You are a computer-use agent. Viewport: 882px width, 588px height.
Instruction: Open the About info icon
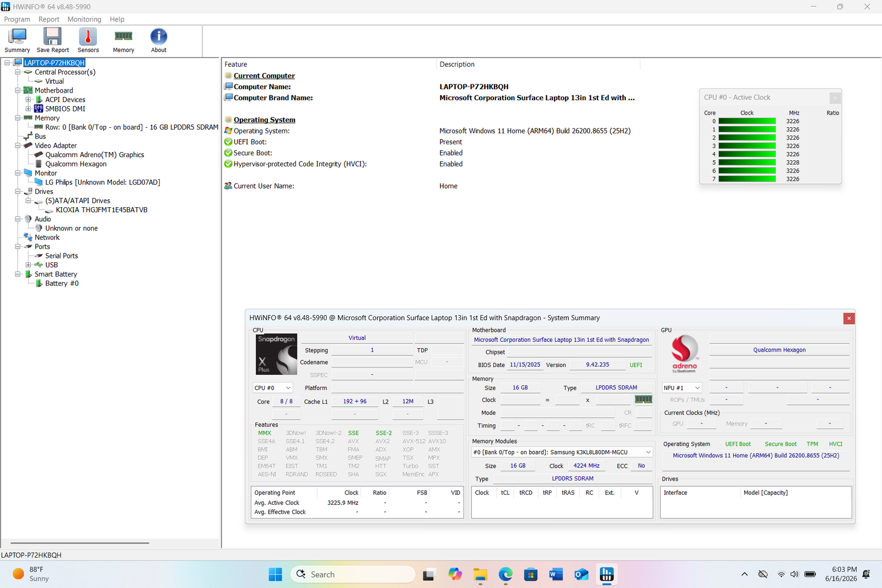click(x=159, y=40)
